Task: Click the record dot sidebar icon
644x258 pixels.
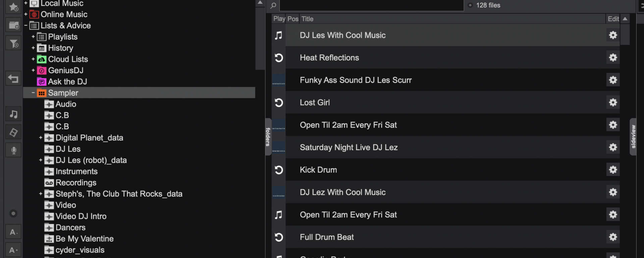Action: pos(13,213)
